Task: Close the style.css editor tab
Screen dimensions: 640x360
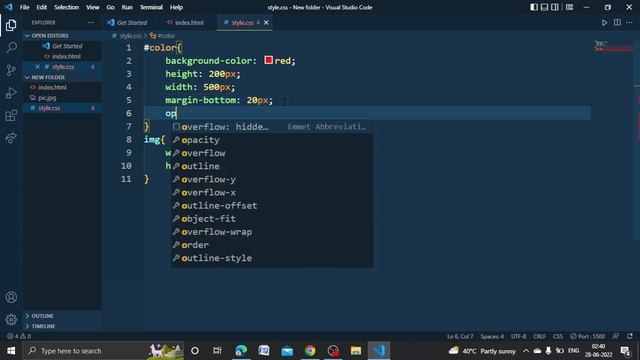Action: 266,22
